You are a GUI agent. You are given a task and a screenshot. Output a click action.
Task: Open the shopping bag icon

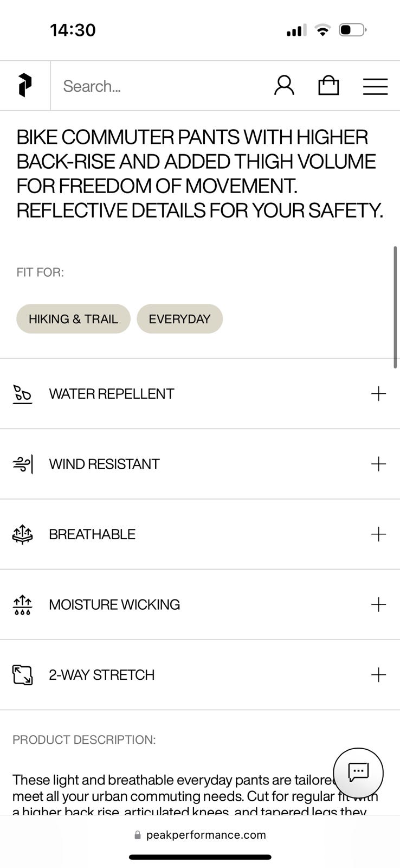coord(328,86)
